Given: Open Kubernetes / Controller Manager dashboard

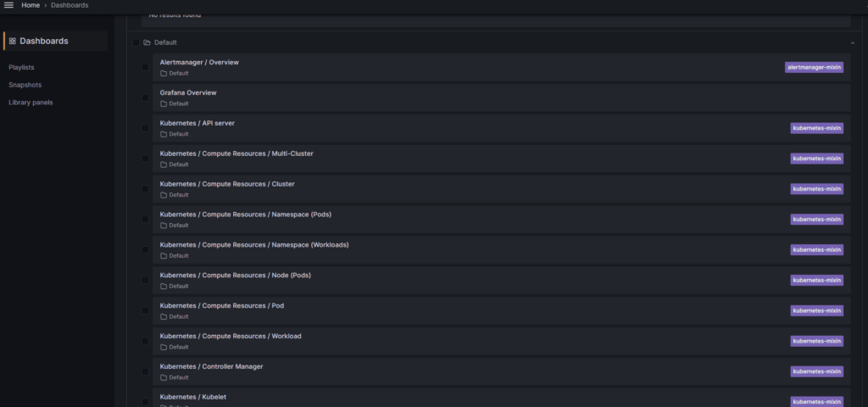Looking at the screenshot, I should click(x=211, y=366).
